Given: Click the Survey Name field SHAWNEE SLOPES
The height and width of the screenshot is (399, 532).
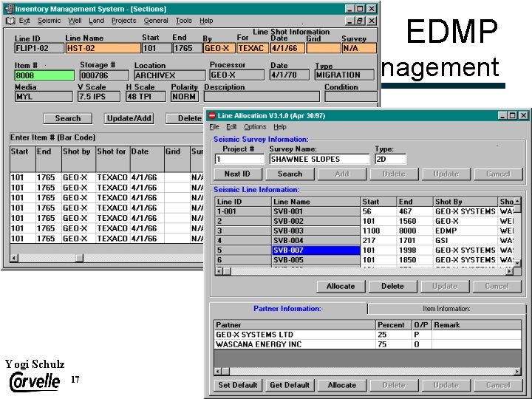Looking at the screenshot, I should 319,159.
